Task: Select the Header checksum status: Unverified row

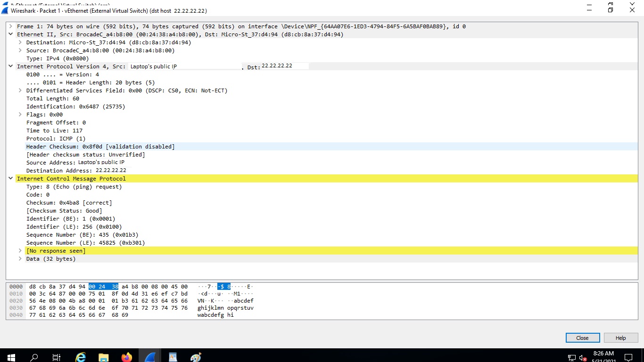Action: point(86,155)
